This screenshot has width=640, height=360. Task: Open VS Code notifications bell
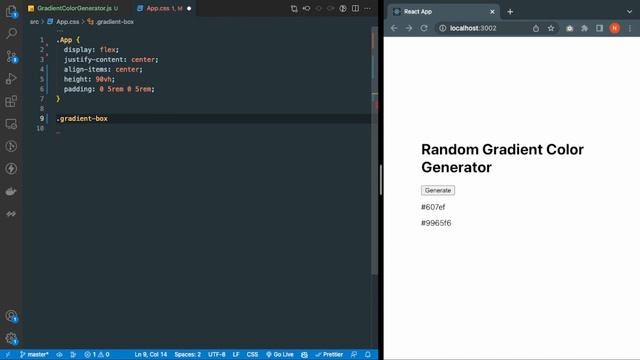(368, 354)
